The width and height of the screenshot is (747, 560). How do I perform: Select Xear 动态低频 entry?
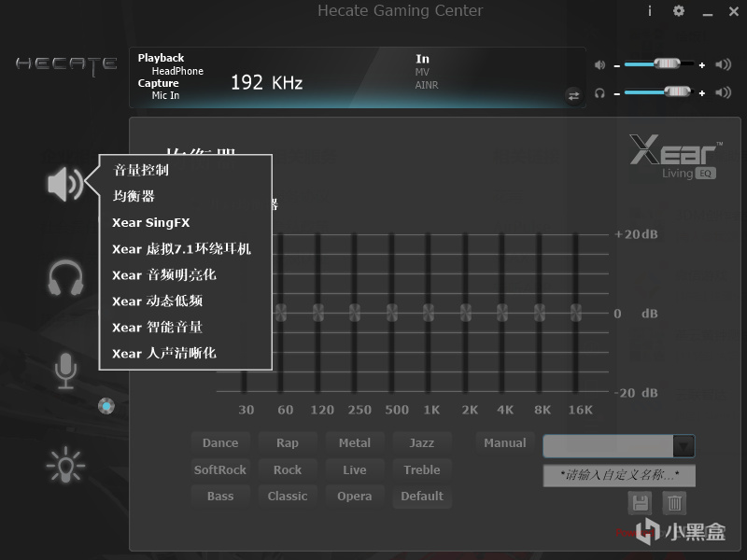click(x=157, y=301)
